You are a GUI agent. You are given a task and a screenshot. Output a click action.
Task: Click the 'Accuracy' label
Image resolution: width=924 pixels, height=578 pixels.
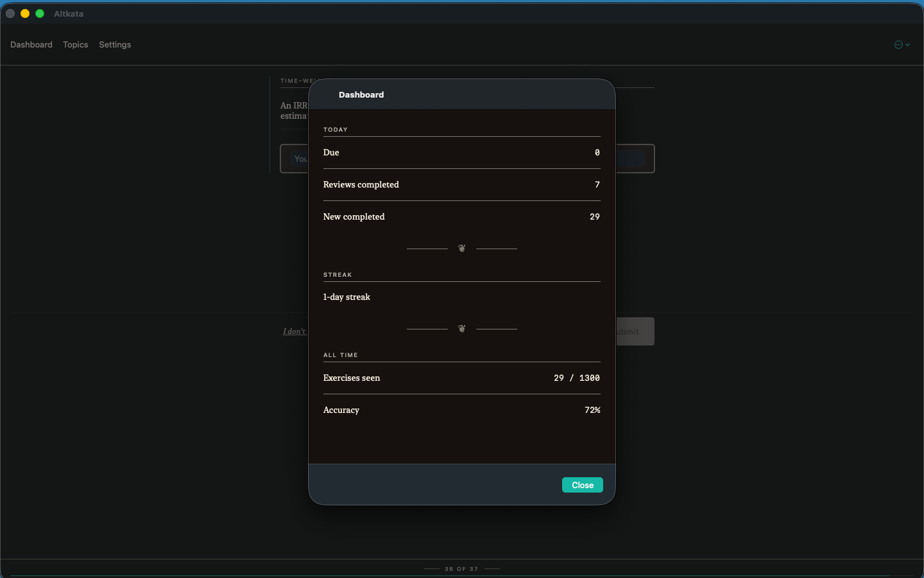tap(341, 410)
